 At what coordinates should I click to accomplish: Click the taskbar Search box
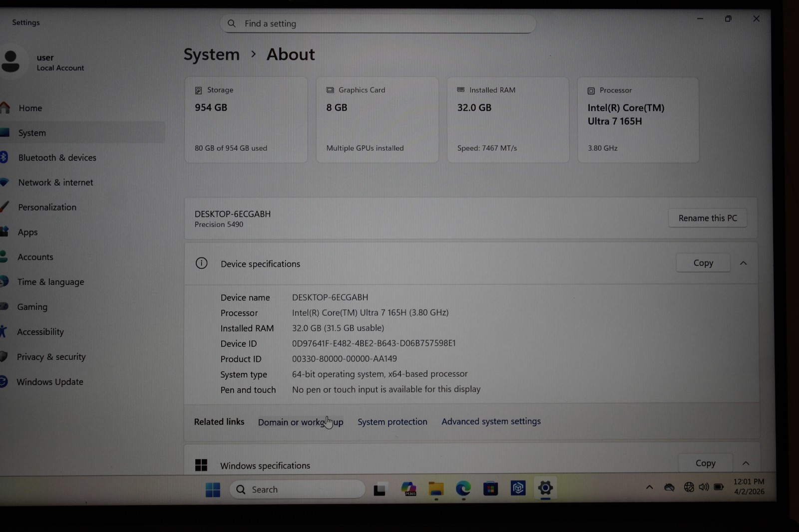point(297,490)
